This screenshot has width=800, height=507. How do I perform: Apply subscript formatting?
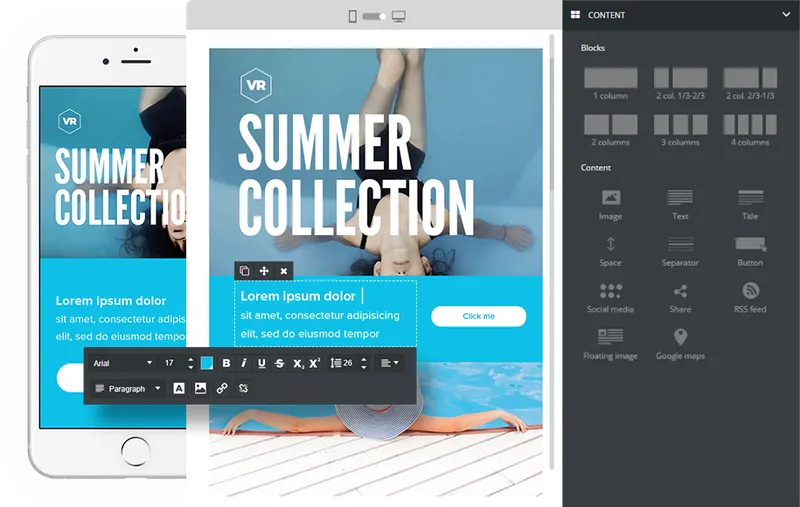coord(298,363)
